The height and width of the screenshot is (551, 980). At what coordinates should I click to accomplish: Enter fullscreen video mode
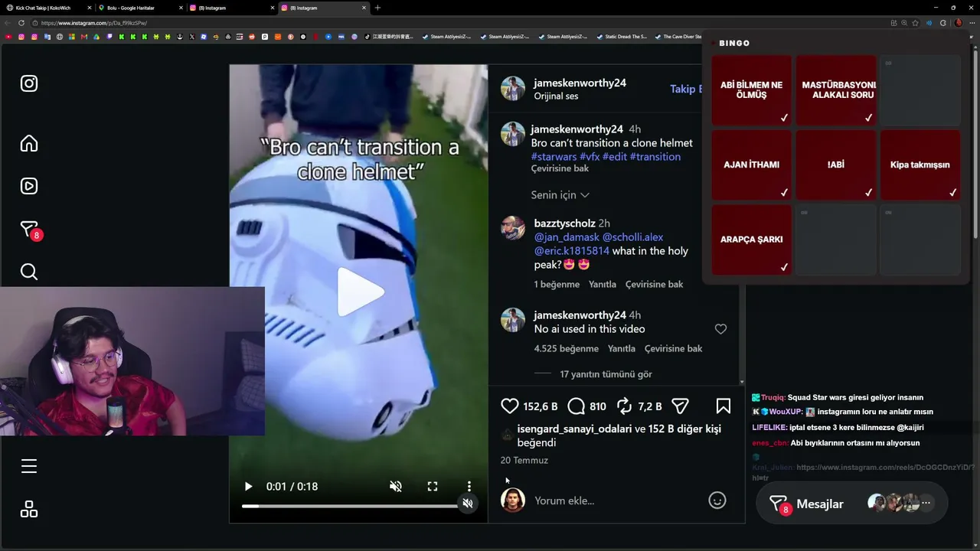(x=433, y=487)
